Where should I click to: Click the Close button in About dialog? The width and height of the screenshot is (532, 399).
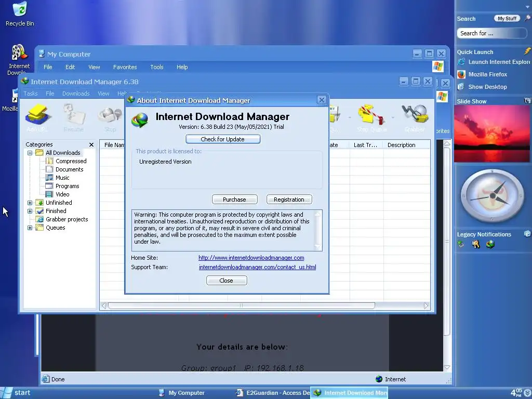pyautogui.click(x=227, y=281)
